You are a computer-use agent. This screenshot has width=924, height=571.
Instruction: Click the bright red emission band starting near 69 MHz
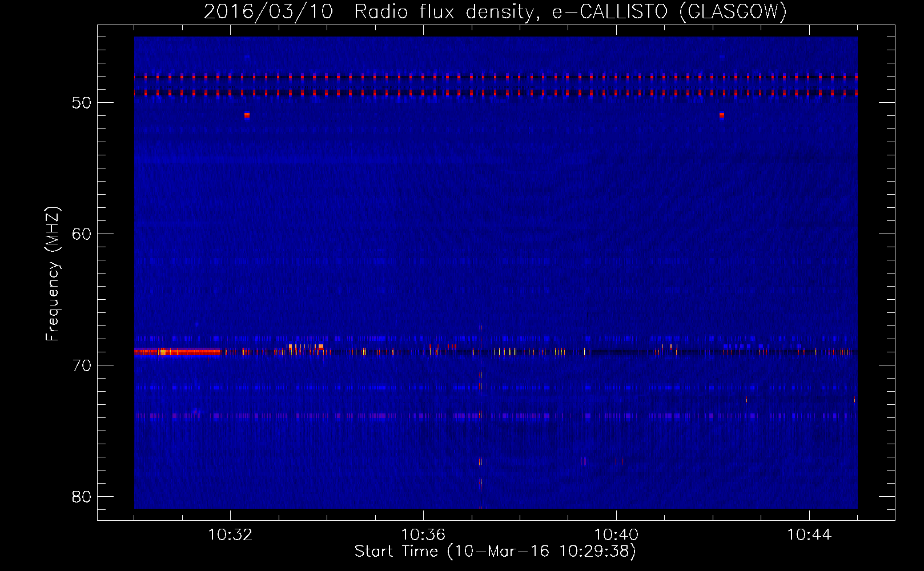[x=177, y=352]
